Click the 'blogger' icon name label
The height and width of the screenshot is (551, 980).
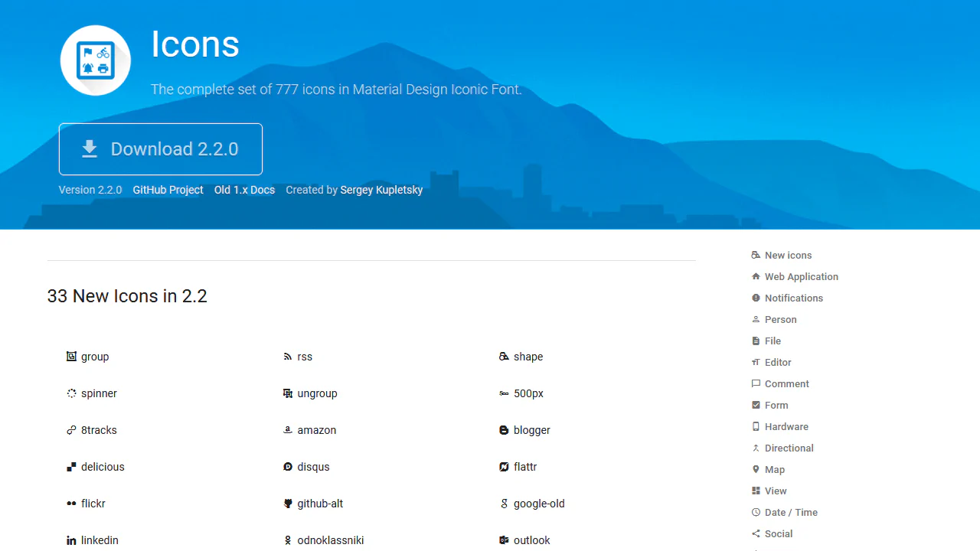point(532,430)
